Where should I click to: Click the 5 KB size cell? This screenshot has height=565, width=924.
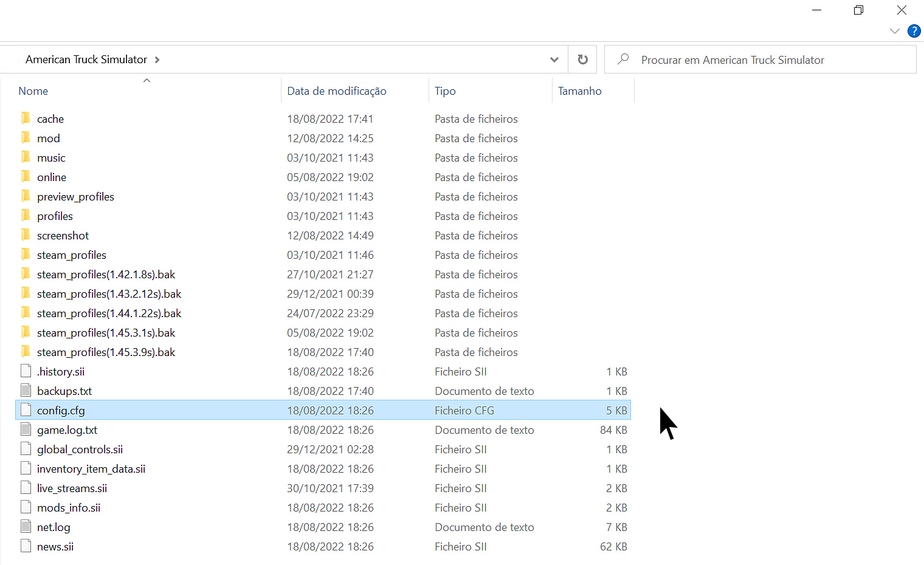click(616, 411)
